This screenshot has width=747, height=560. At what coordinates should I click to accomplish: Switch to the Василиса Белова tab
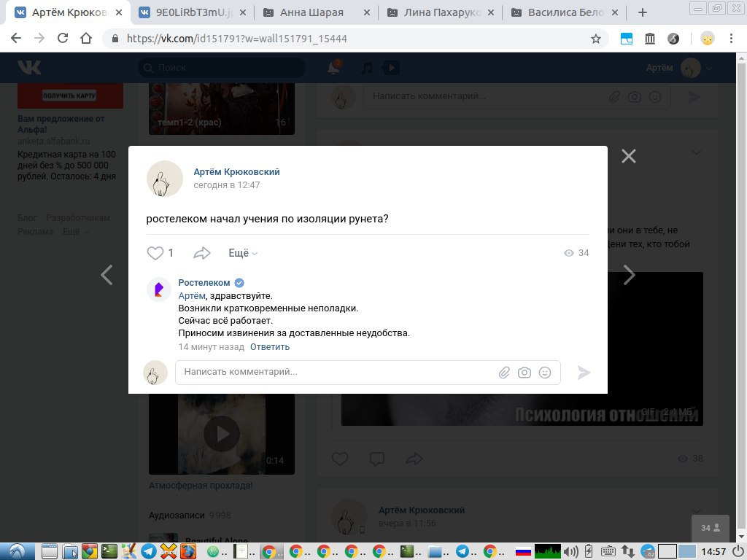564,13
